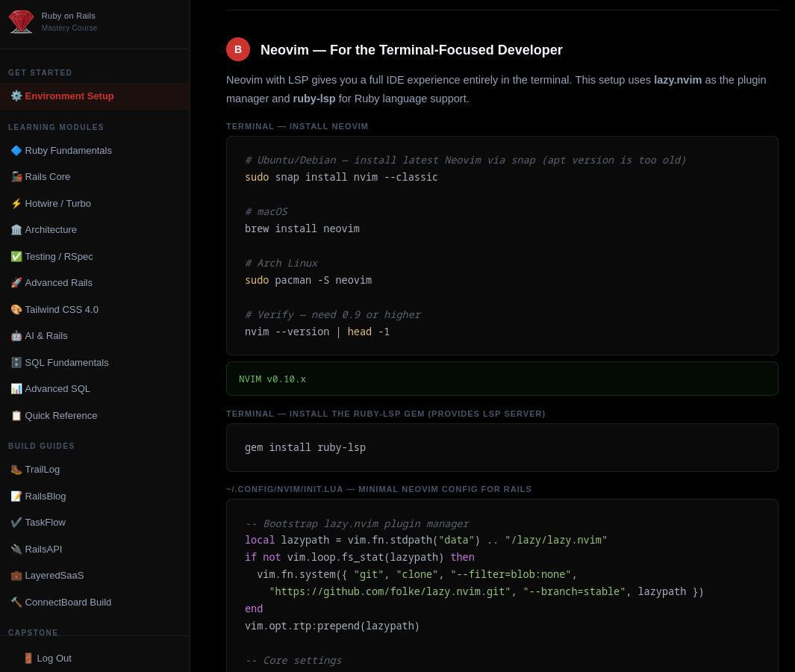This screenshot has width=795, height=672.
Task: Click the 'sudo snap install nvim --classic' line
Action: [341, 177]
